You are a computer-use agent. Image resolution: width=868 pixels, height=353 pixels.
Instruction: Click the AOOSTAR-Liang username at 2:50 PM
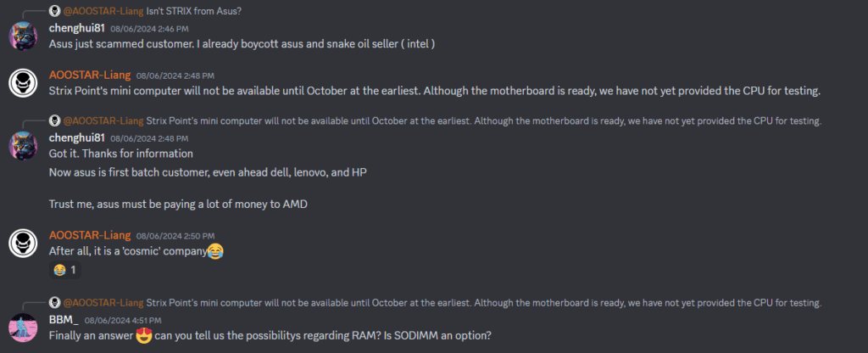tap(90, 233)
